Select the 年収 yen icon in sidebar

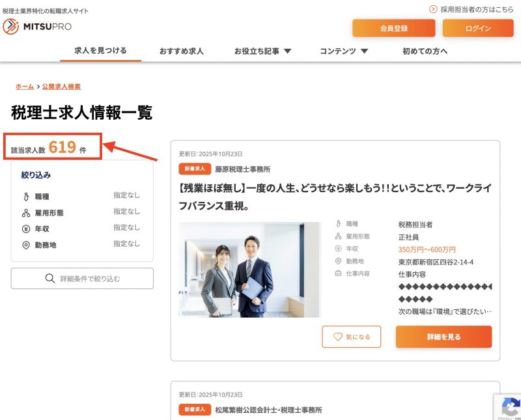[26, 229]
